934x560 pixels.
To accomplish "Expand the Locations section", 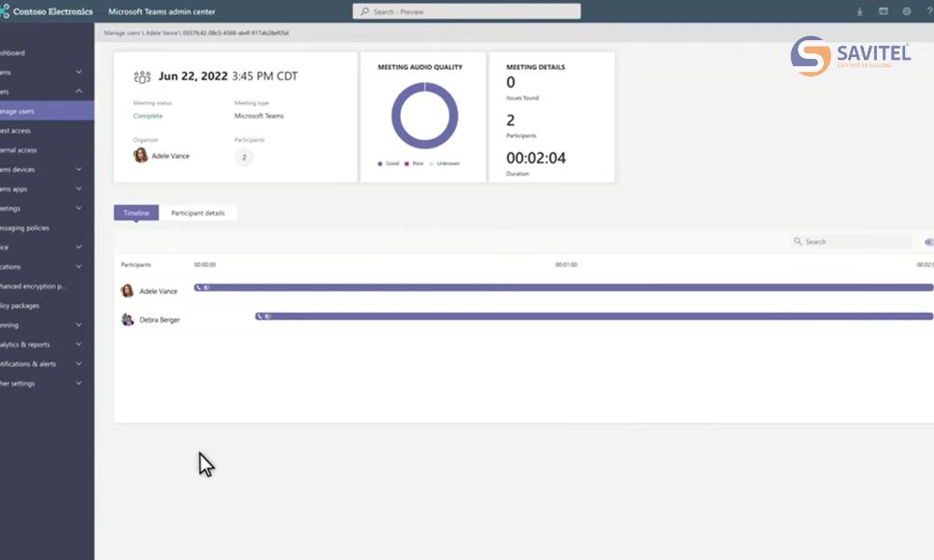I will [x=78, y=267].
